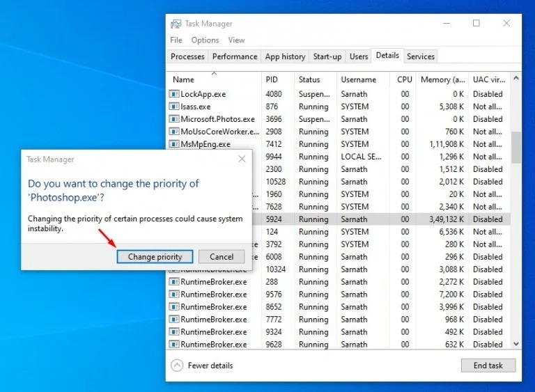The width and height of the screenshot is (535, 392).
Task: Select the MsMpEng.exe process name
Action: (206, 144)
